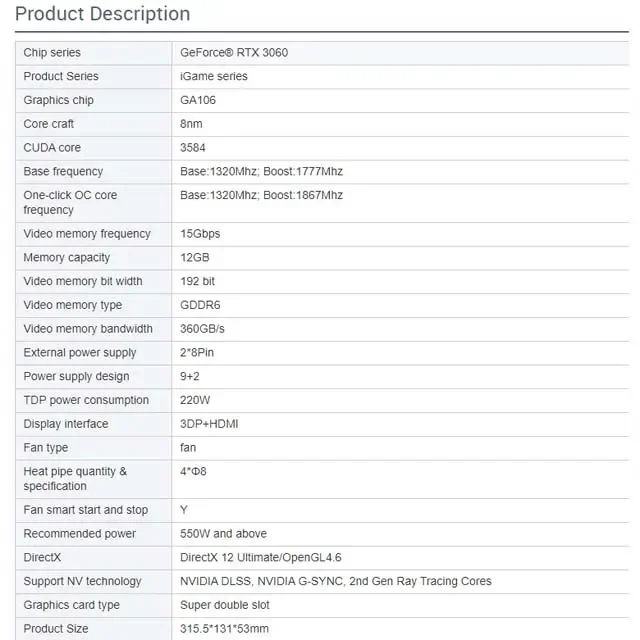640x640 pixels.
Task: Select the iGame series cell
Action: tap(214, 76)
